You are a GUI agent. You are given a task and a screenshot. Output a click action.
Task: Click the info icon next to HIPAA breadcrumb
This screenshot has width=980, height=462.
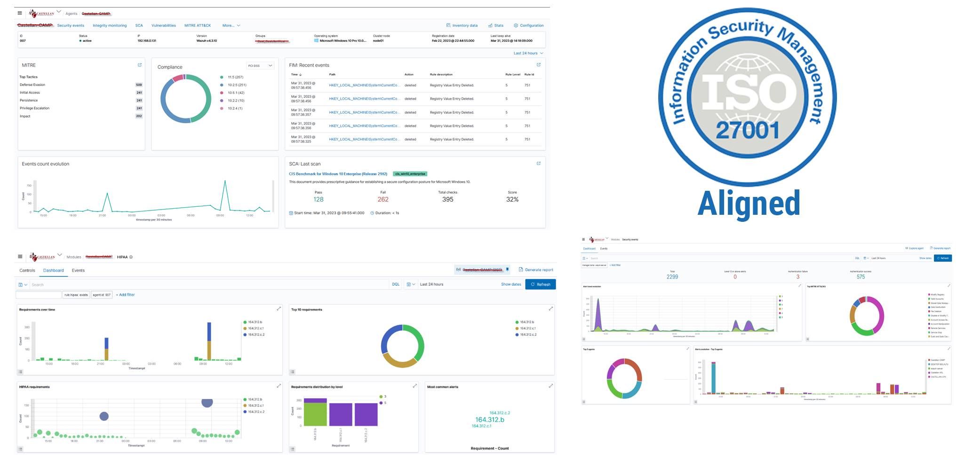[x=131, y=257]
